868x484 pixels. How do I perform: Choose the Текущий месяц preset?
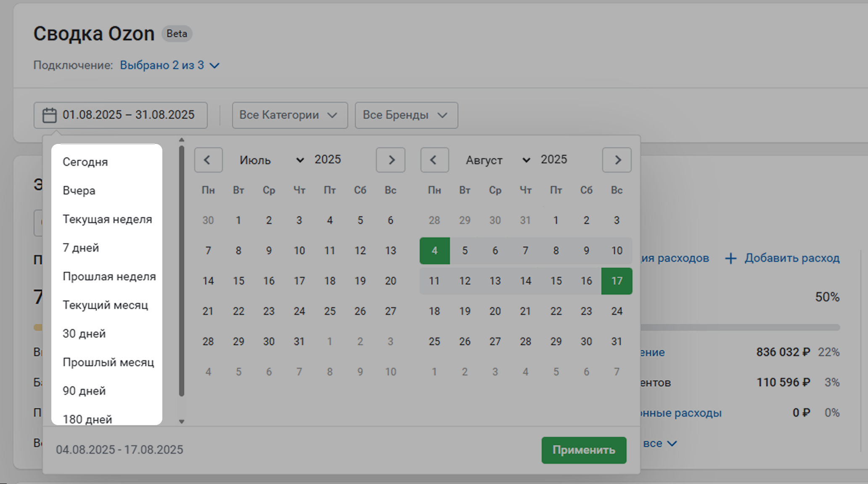(105, 305)
